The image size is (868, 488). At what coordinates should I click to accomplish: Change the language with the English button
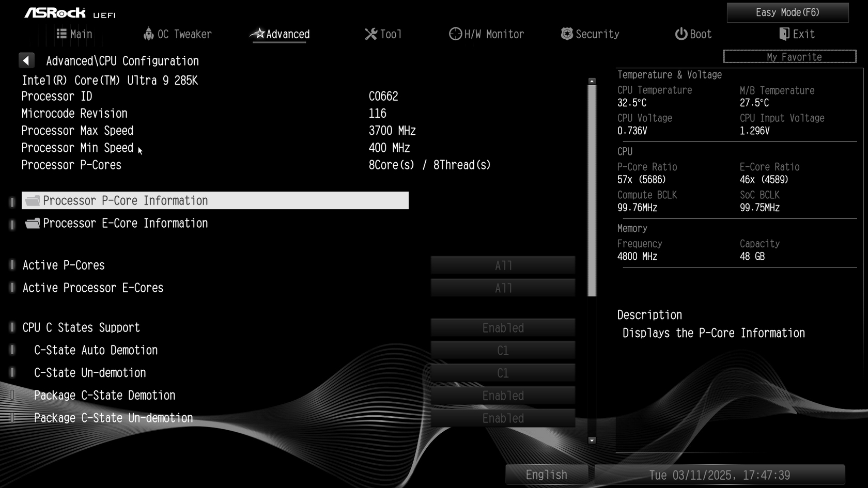pos(547,475)
